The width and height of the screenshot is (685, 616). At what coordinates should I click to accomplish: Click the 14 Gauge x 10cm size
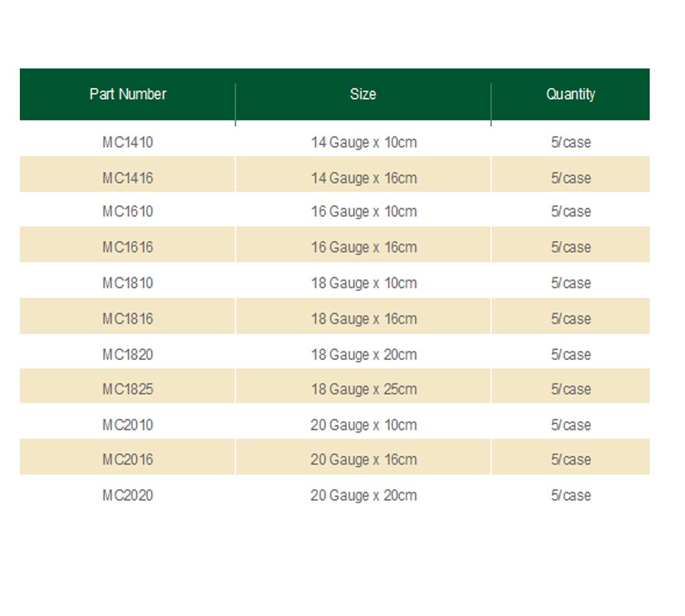coord(364,143)
